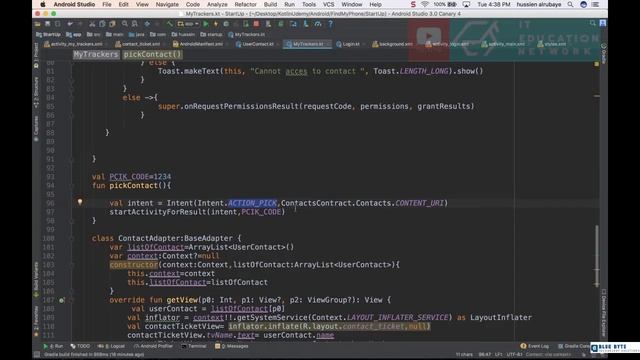Click the UTF-8 encoding in status bar
The width and height of the screenshot is (640, 360).
(x=514, y=355)
